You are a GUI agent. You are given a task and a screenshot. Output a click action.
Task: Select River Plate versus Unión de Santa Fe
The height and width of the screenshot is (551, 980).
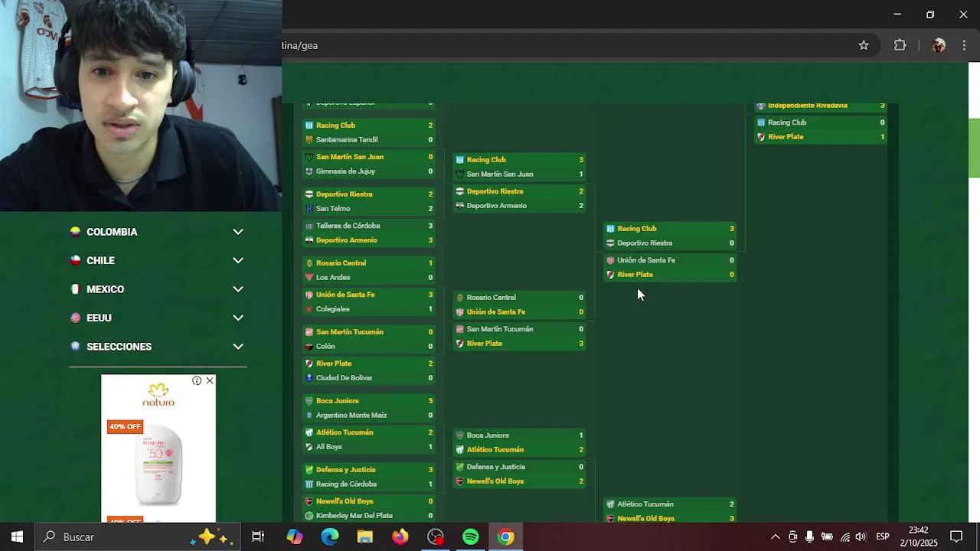tap(635, 275)
